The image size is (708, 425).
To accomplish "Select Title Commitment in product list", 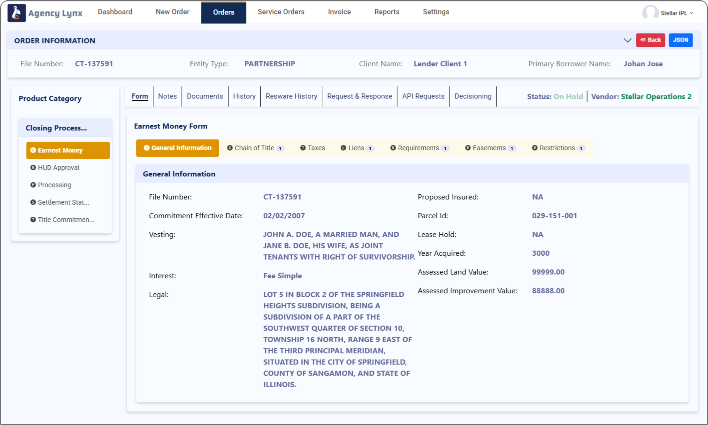I will 66,218.
